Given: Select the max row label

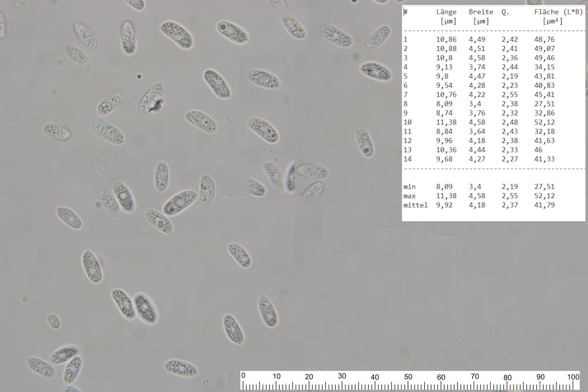Looking at the screenshot, I should [409, 196].
